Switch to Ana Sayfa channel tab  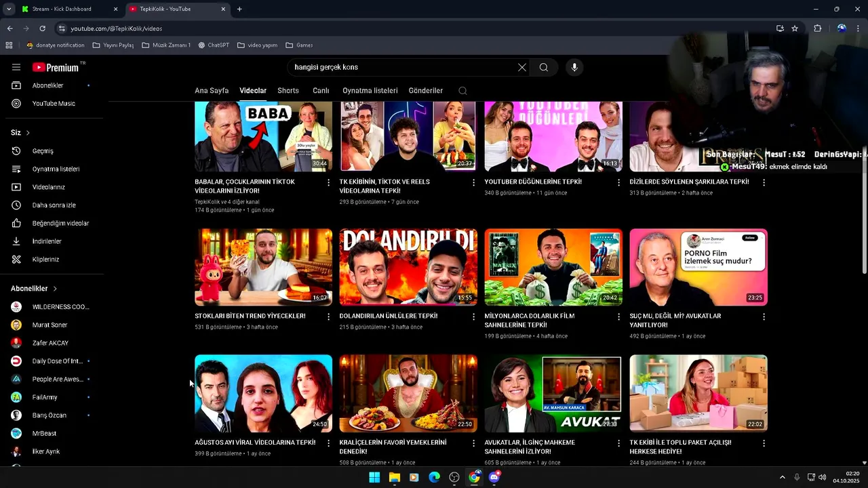212,91
